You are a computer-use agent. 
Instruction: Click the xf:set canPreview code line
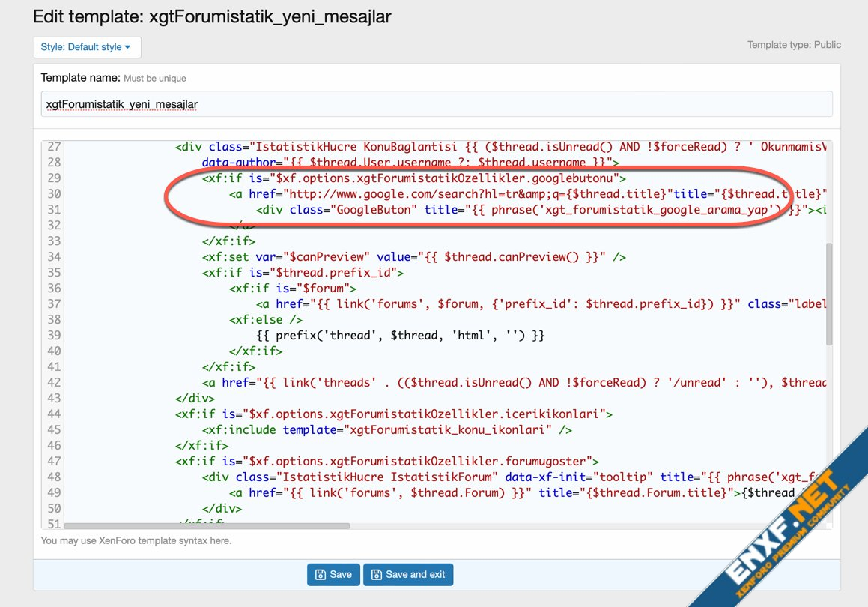pyautogui.click(x=412, y=257)
